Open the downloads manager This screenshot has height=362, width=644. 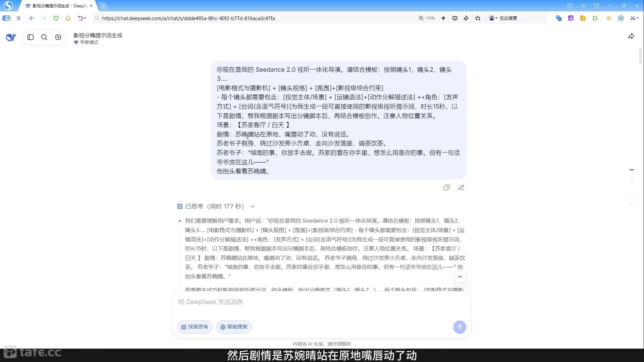click(621, 18)
